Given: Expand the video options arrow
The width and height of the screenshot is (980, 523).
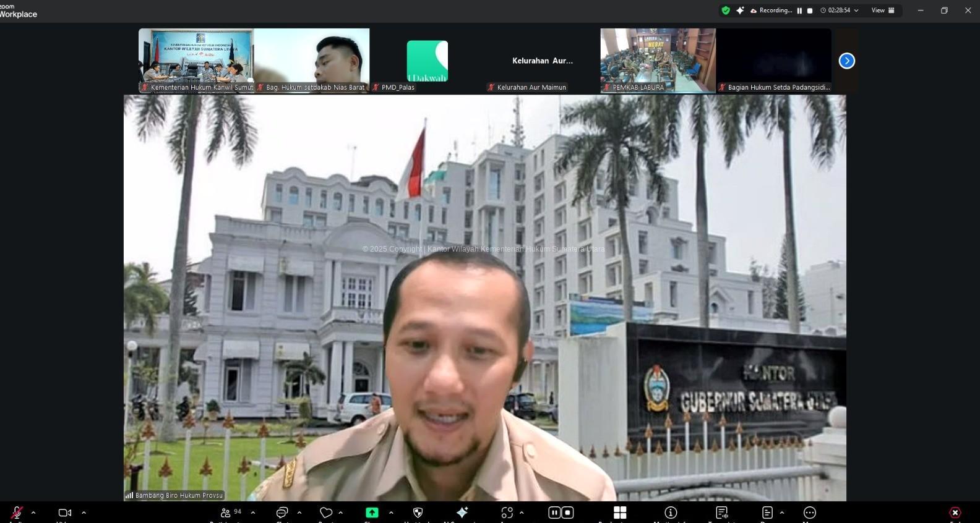Looking at the screenshot, I should [84, 512].
